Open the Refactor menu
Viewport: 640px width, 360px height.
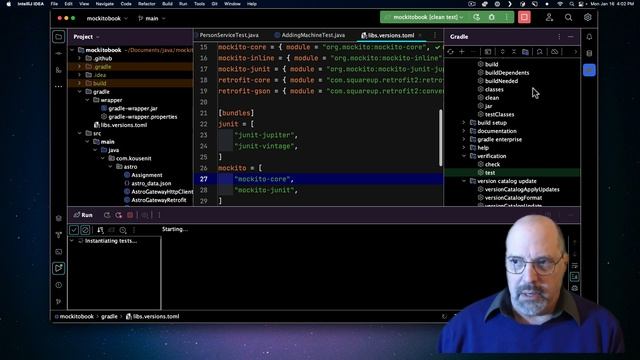click(x=147, y=4)
